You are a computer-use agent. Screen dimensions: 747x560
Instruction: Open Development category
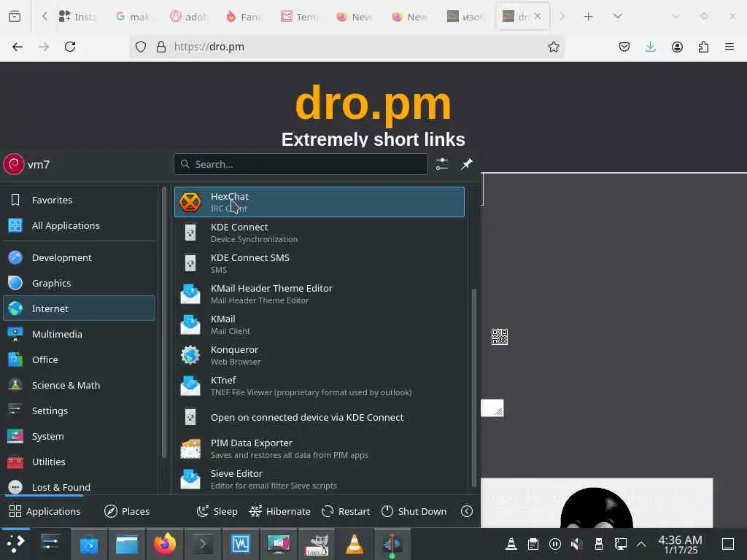[x=79, y=257]
